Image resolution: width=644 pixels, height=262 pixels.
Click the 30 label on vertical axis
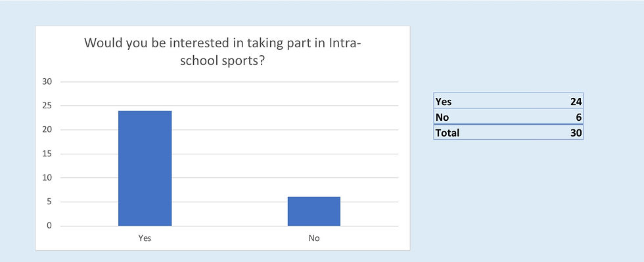click(x=47, y=81)
